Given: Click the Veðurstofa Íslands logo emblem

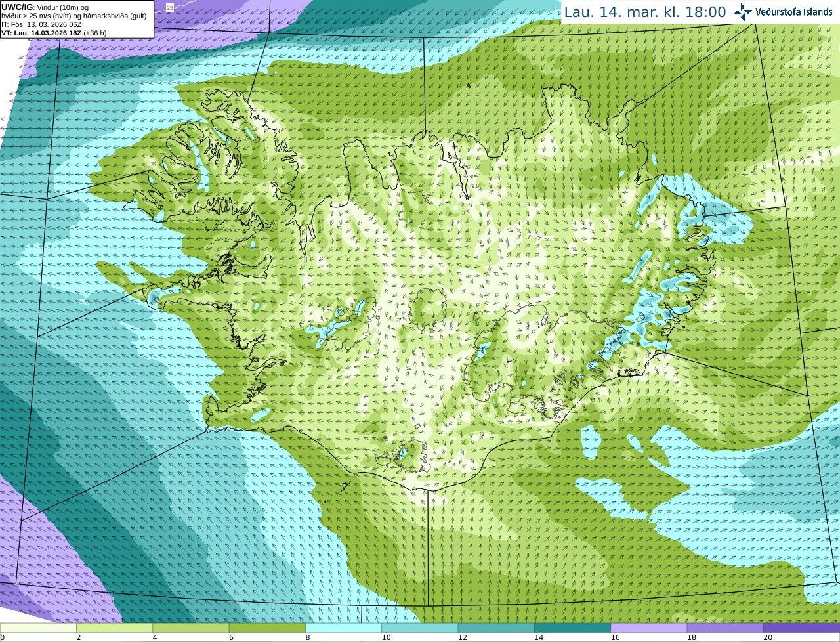Looking at the screenshot, I should point(743,12).
